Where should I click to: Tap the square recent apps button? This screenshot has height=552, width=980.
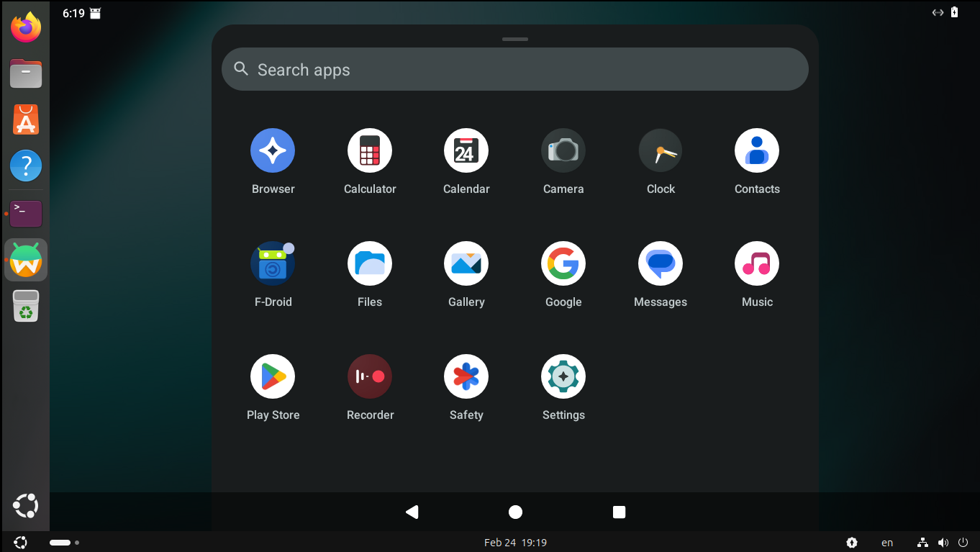[619, 512]
